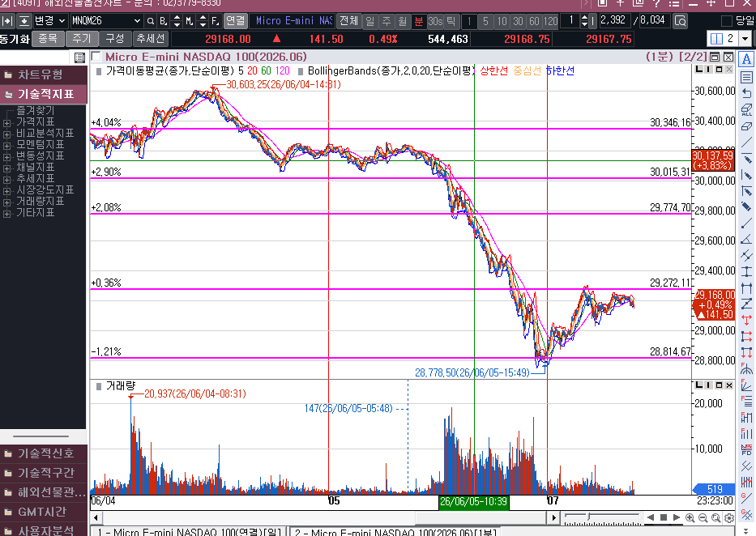The image size is (756, 536).
Task: Expand 추세지표 tree node
Action: pos(6,180)
